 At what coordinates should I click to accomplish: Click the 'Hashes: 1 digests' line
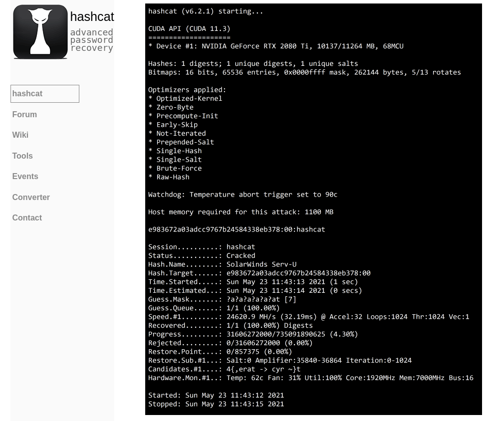253,64
